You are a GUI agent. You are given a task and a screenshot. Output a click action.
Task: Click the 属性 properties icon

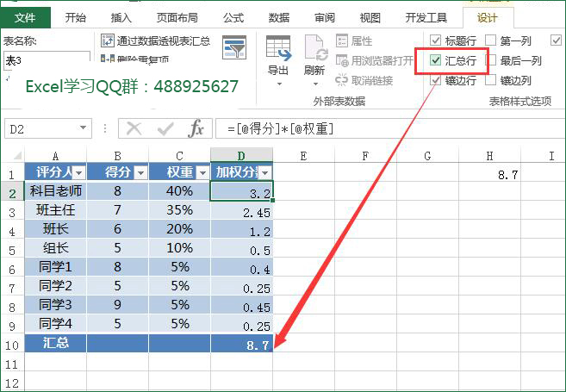[x=341, y=40]
